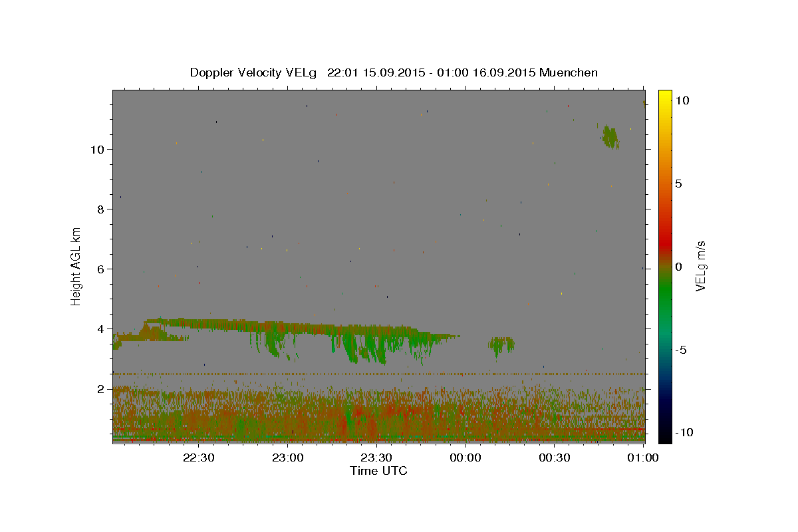Click the yellow top of the colorbar

tap(664, 96)
